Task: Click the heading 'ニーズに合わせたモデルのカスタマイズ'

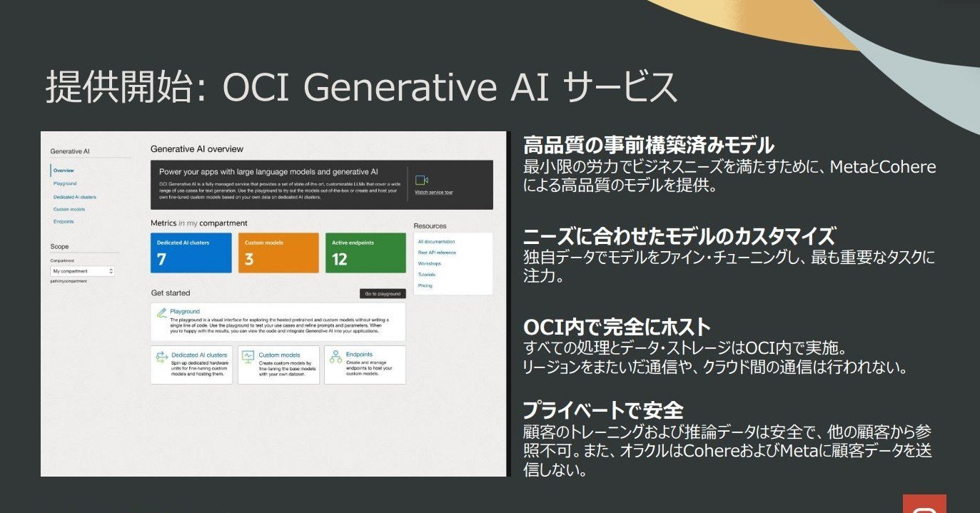Action: [679, 236]
